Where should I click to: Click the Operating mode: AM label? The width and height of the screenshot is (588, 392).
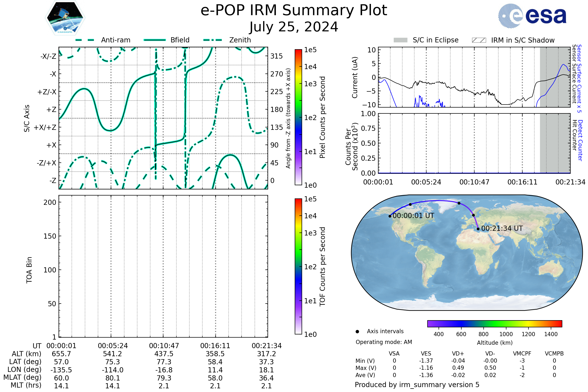coord(384,342)
